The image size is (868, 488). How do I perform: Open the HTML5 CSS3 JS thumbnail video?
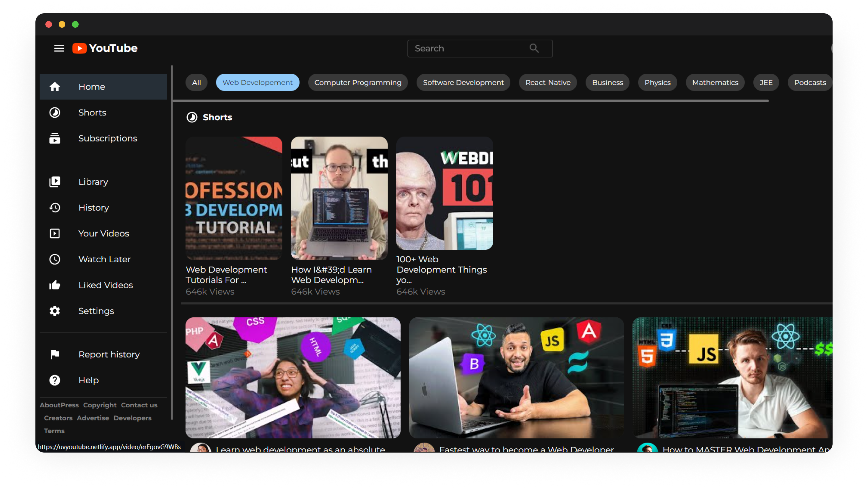733,378
